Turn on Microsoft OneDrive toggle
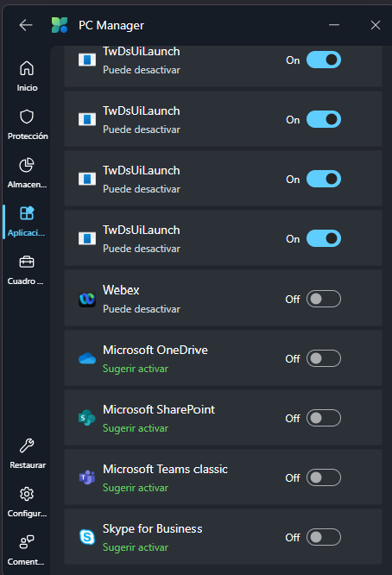Screen dimensions: 392x575 tap(324, 358)
